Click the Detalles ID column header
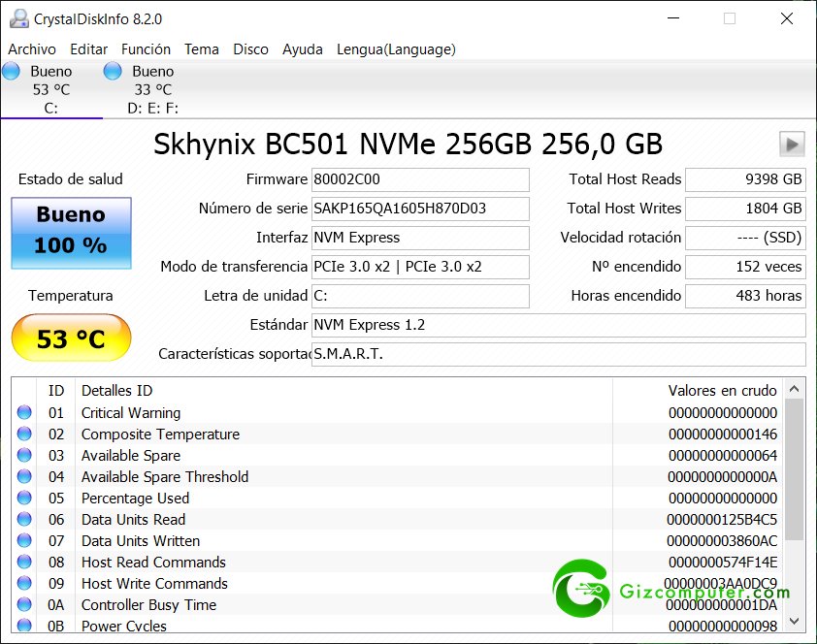The height and width of the screenshot is (644, 817). point(116,391)
